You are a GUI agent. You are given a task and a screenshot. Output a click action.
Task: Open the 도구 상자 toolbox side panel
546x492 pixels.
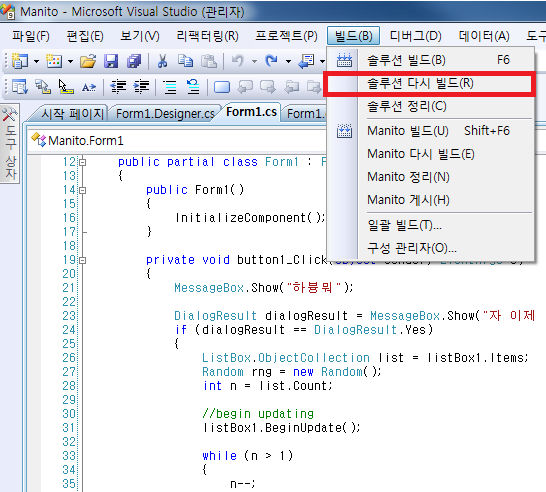click(x=10, y=143)
